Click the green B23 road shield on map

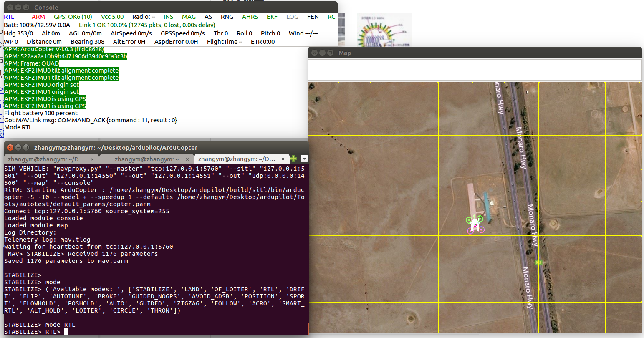538,262
